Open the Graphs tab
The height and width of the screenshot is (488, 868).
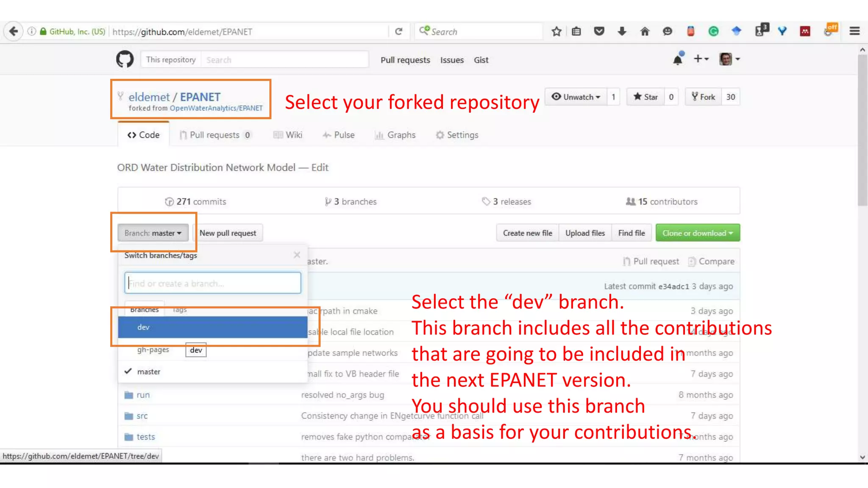pos(395,135)
